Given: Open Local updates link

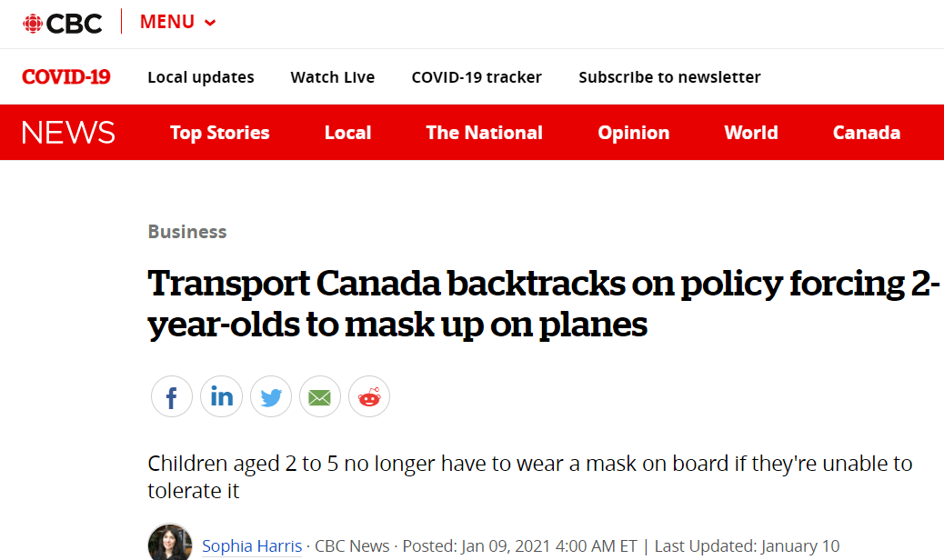Looking at the screenshot, I should coord(201,77).
